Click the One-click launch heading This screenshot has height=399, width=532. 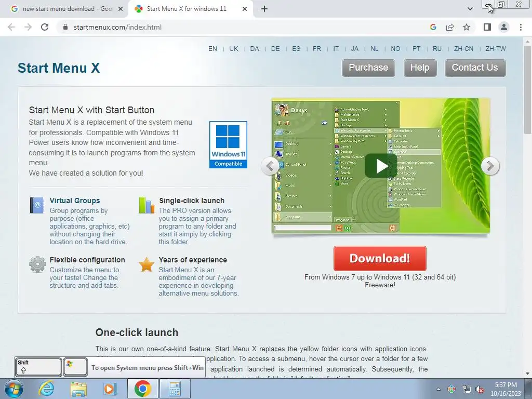137,332
